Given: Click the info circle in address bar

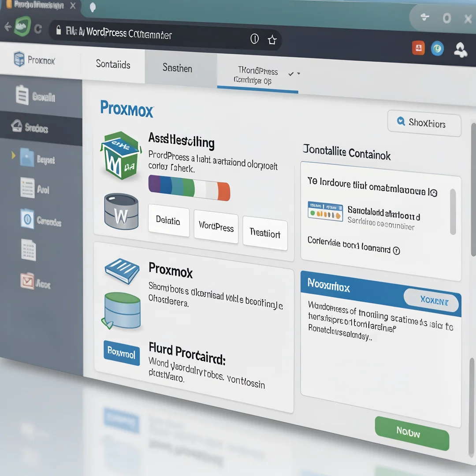Looking at the screenshot, I should [254, 38].
